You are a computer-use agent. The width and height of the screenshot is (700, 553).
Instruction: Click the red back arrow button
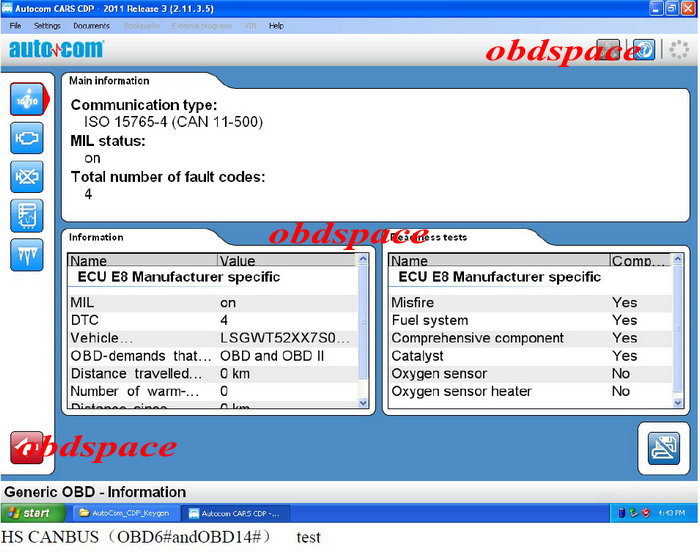(27, 447)
